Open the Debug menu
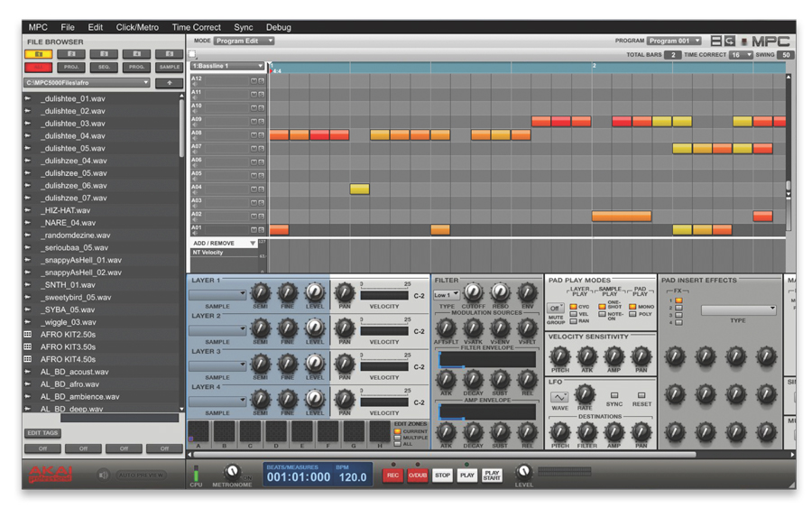 279,27
